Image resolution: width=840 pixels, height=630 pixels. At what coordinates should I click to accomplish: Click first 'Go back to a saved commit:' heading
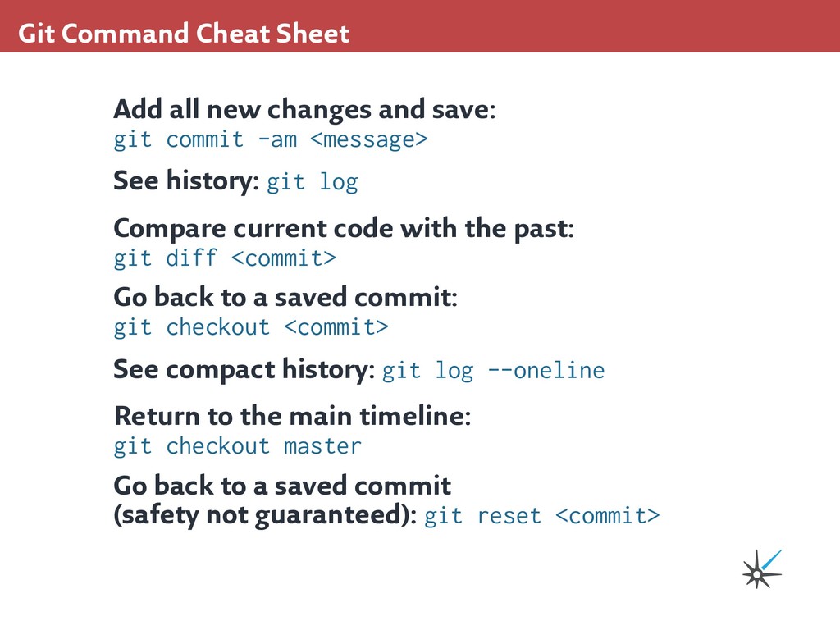(x=285, y=297)
